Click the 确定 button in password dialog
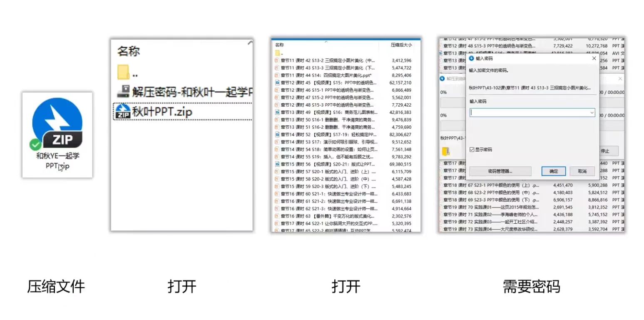The width and height of the screenshot is (644, 320). 553,171
